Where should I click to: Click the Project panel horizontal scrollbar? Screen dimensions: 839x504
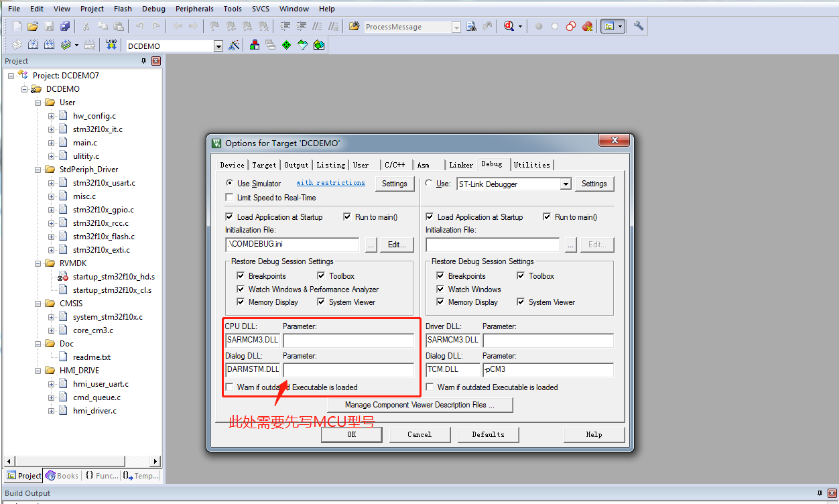click(x=80, y=461)
